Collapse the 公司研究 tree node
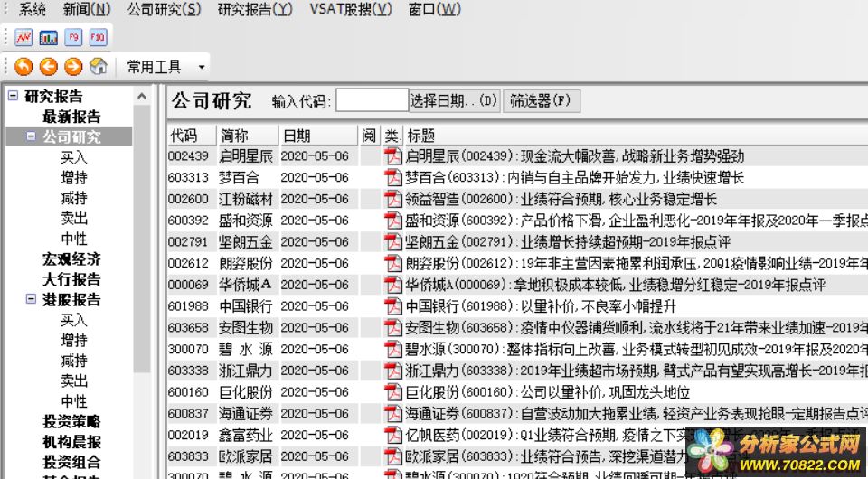868x479 pixels. (x=31, y=136)
